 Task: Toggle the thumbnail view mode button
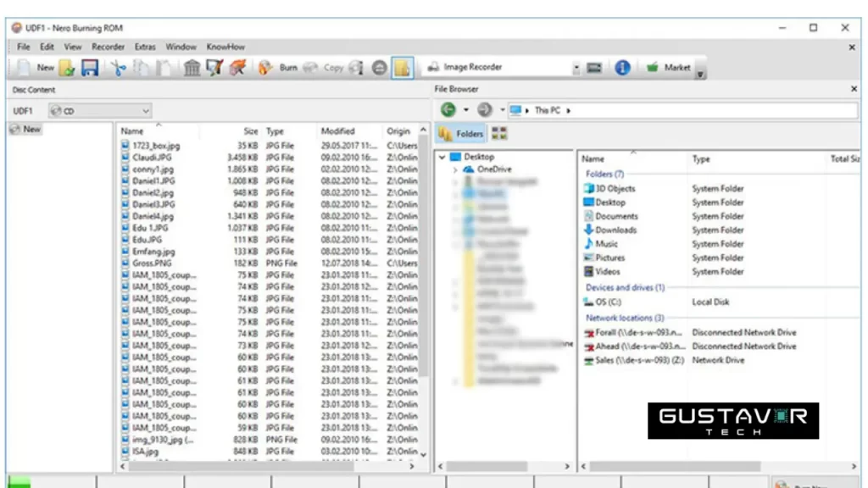tap(499, 134)
